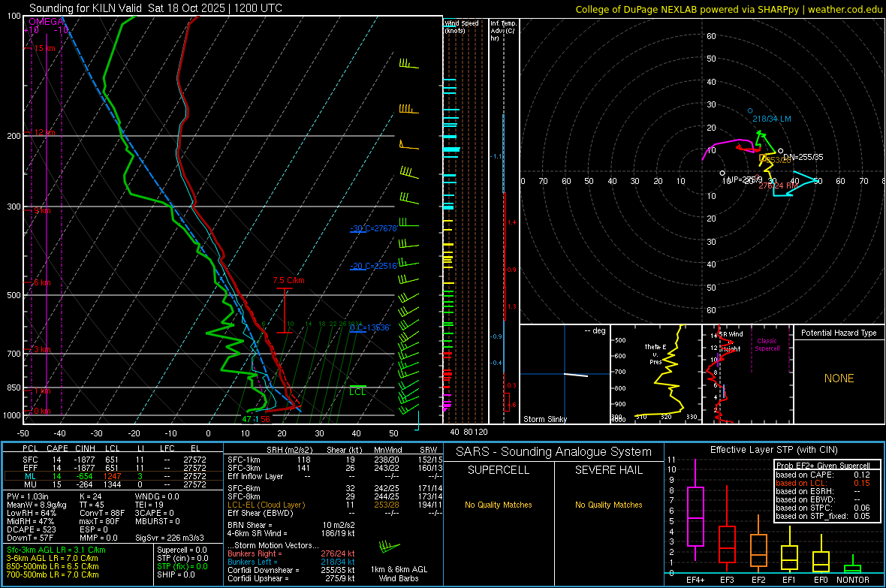
Task: Click the white Corfidi DN circle marker on hodograph
Action: coord(780,151)
